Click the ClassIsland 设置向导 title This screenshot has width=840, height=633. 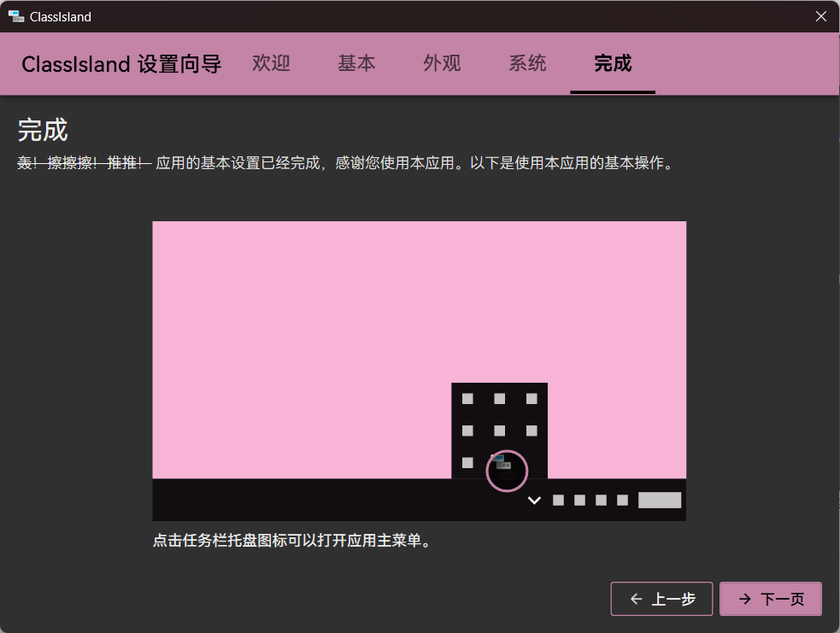[121, 64]
